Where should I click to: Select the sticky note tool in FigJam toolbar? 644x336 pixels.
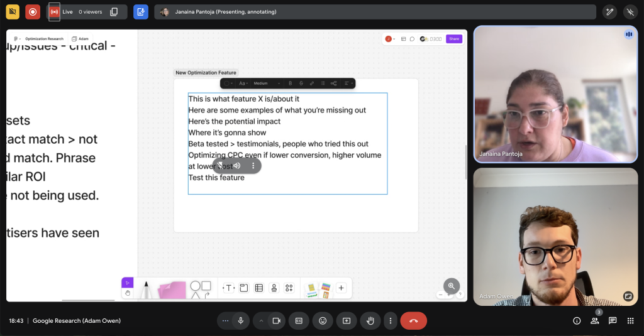pos(172,290)
